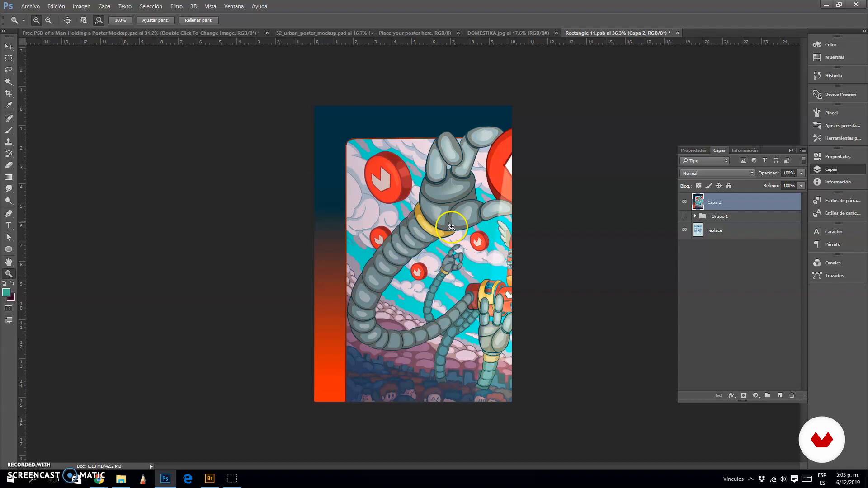Select the Eraser tool
Viewport: 868px width, 488px height.
(x=9, y=165)
